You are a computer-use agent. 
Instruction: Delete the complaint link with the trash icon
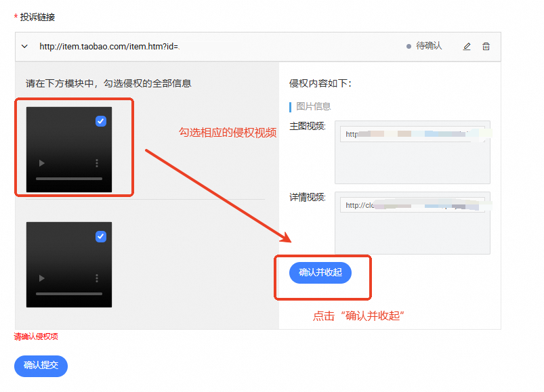pos(486,47)
